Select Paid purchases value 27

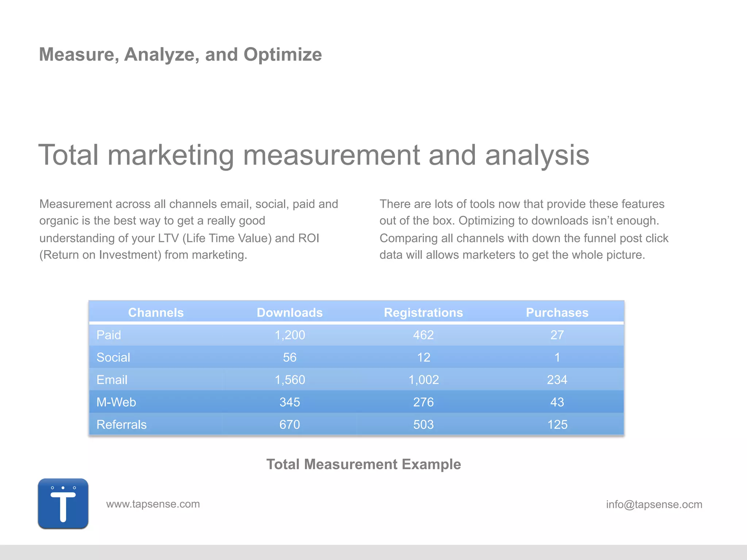pos(557,335)
